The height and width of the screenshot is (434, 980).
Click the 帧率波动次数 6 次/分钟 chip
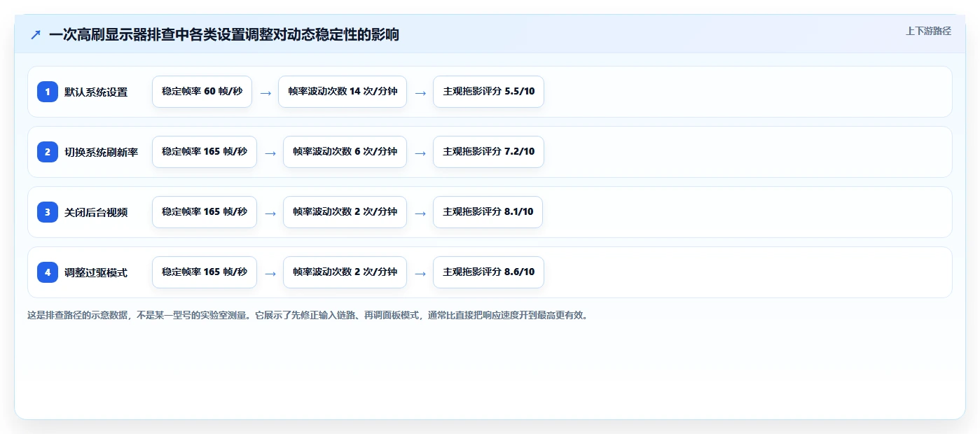(345, 152)
